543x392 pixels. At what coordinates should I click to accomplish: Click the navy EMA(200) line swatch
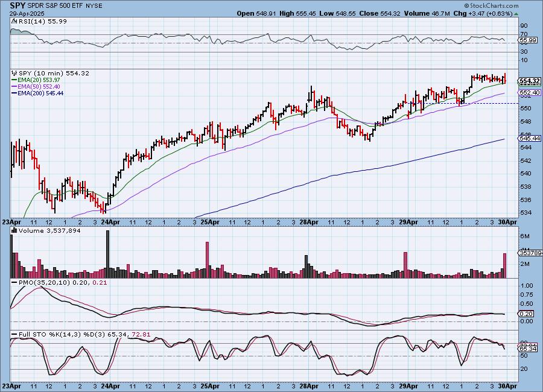point(14,93)
